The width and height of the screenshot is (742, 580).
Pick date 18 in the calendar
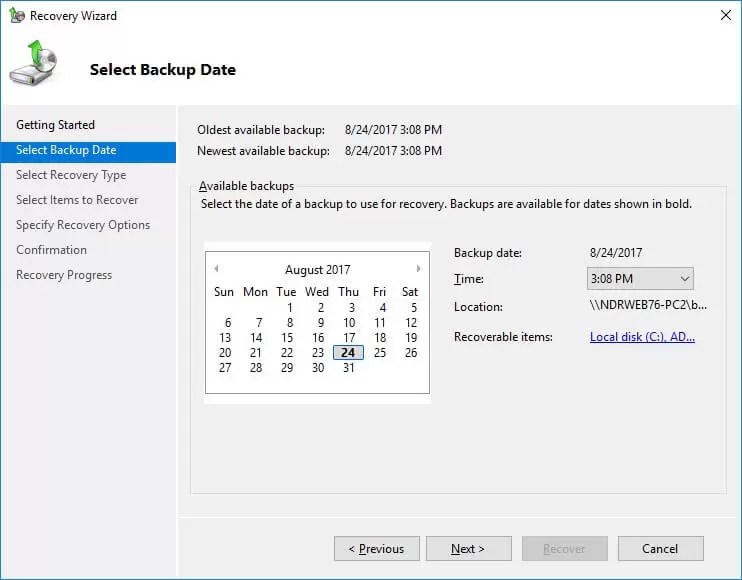380,338
